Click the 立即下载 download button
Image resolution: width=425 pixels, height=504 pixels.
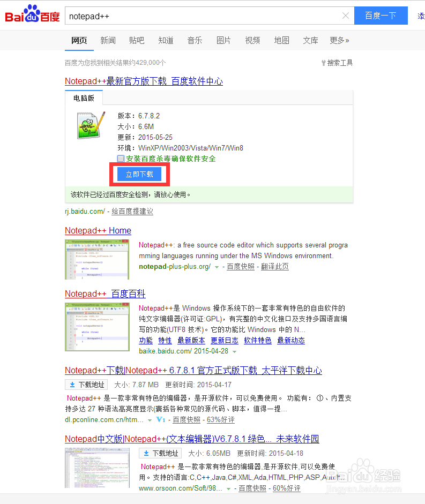pyautogui.click(x=139, y=174)
